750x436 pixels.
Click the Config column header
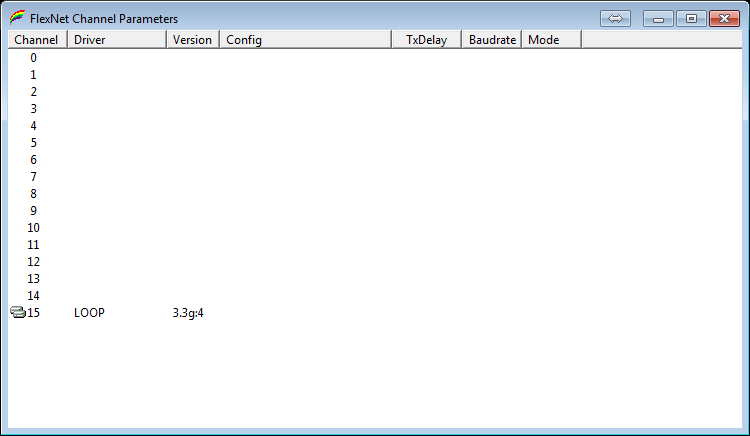pos(306,40)
